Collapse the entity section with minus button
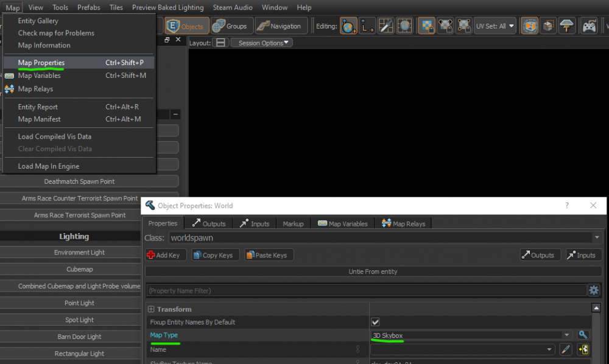This screenshot has width=609, height=364. pyautogui.click(x=175, y=114)
